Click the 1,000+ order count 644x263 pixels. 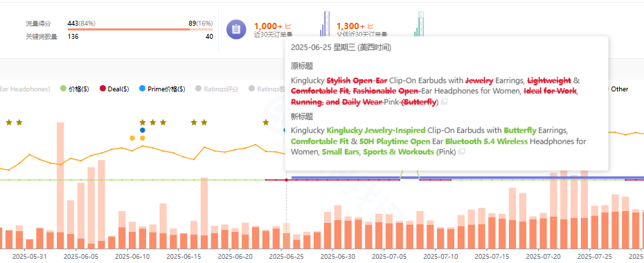click(x=269, y=26)
